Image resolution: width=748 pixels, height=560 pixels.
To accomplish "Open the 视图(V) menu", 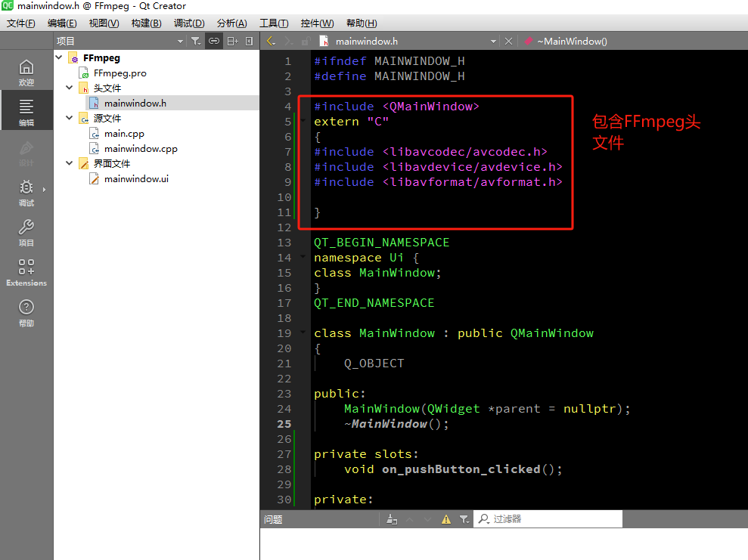I will (104, 23).
